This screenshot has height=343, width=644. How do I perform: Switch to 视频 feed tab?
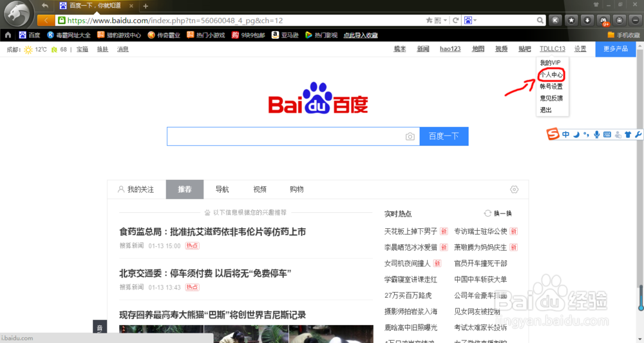click(260, 189)
